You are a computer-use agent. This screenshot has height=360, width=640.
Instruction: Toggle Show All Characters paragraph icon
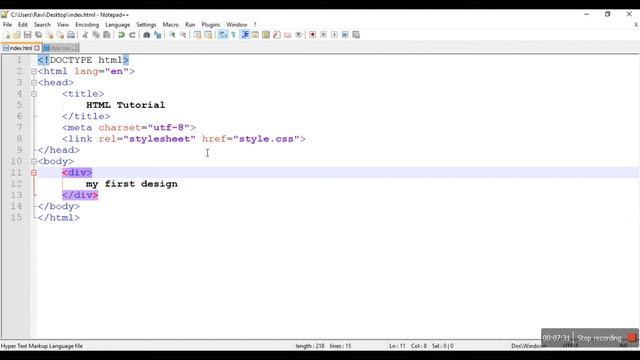[x=233, y=35]
